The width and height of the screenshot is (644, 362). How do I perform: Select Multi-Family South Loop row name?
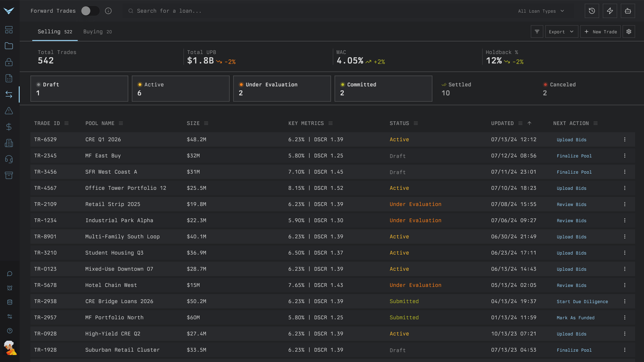tap(122, 237)
